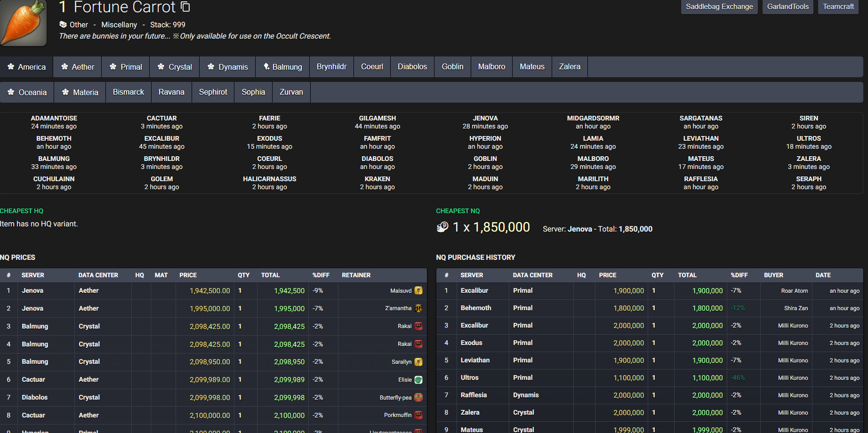Click retainer Rakai's city icon in row 4
Image resolution: width=868 pixels, height=433 pixels.
pos(418,344)
